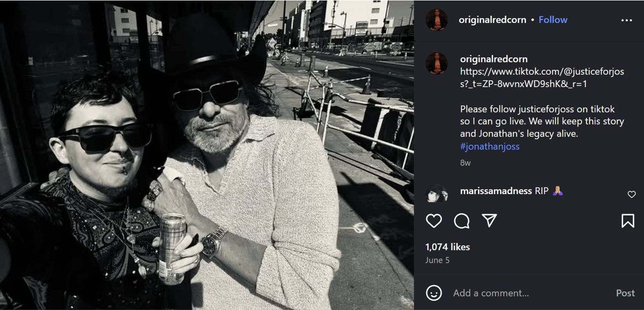Viewport: 644px width, 310px height.
Task: Open the marissamadness commenter username
Action: pos(495,191)
